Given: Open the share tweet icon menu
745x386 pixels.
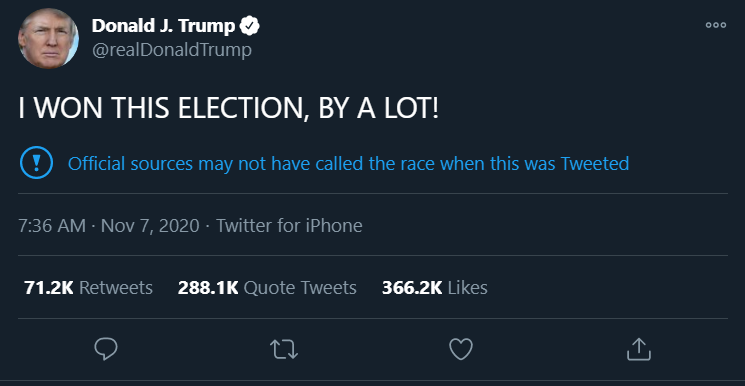Looking at the screenshot, I should click(639, 349).
